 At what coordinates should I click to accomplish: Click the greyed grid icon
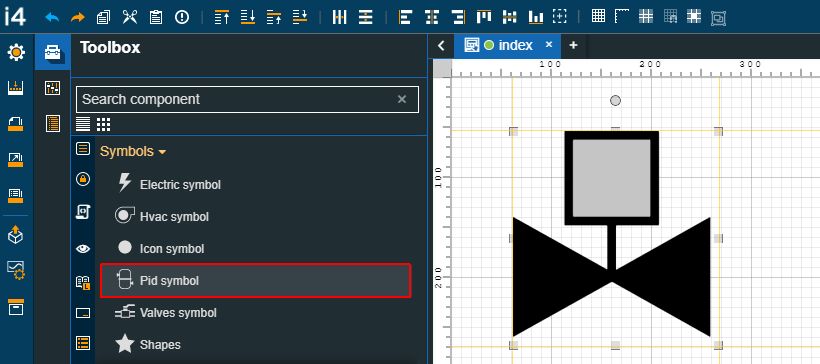pos(670,16)
